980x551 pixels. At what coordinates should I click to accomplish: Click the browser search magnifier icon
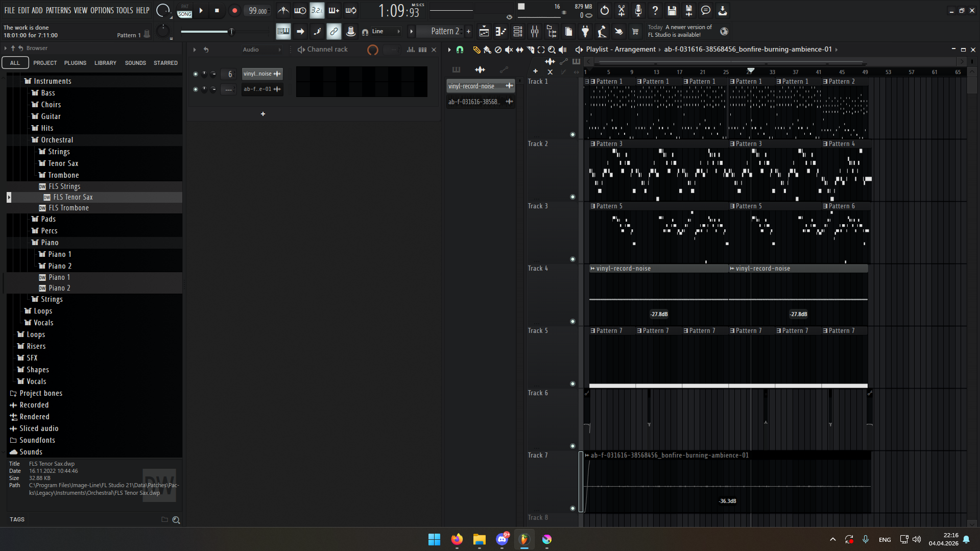(x=176, y=520)
